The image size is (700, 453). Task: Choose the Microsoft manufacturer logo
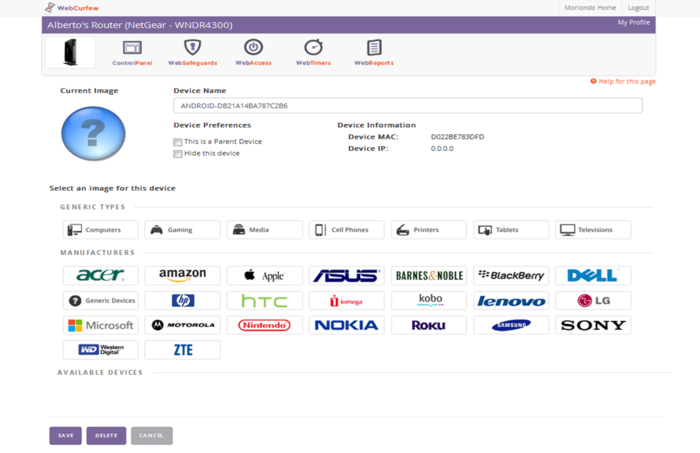(x=100, y=325)
